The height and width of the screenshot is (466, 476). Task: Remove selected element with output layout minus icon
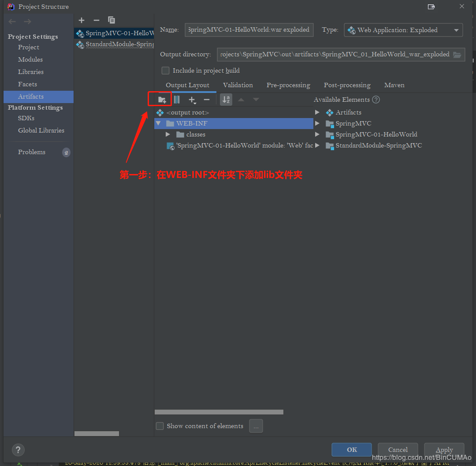pos(207,100)
